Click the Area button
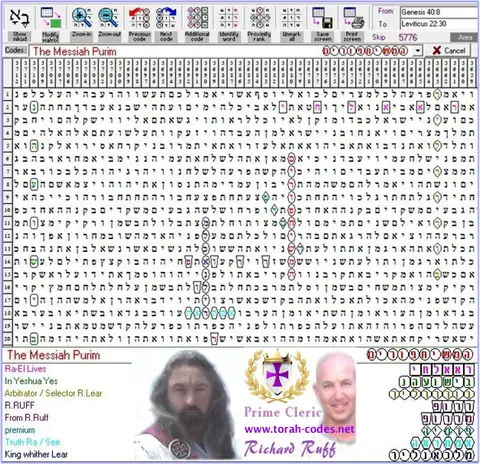The width and height of the screenshot is (480, 464). tap(465, 37)
